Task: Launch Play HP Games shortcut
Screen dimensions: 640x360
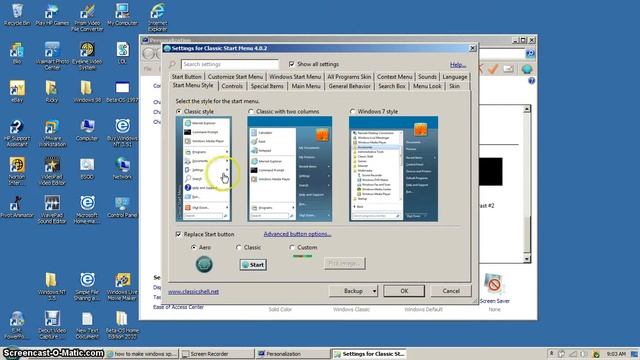Action: click(x=52, y=15)
